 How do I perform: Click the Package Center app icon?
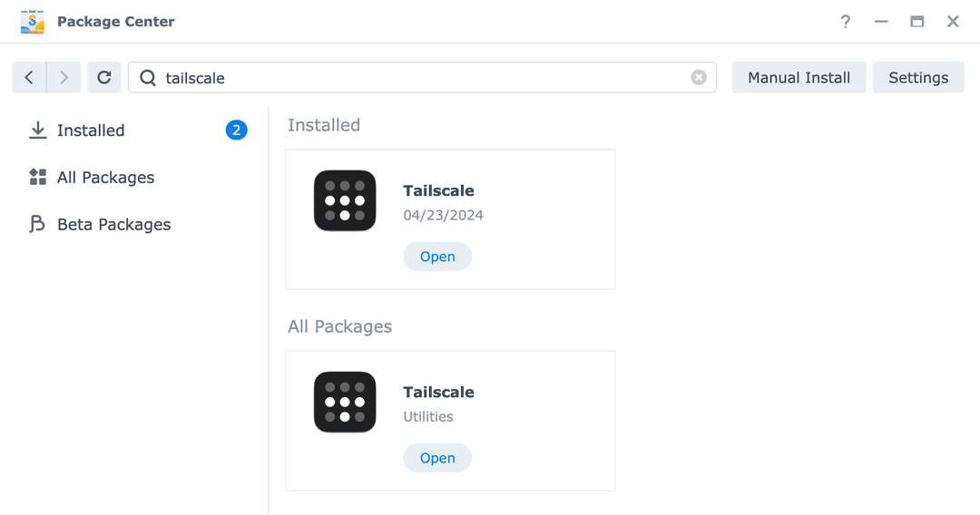point(33,22)
